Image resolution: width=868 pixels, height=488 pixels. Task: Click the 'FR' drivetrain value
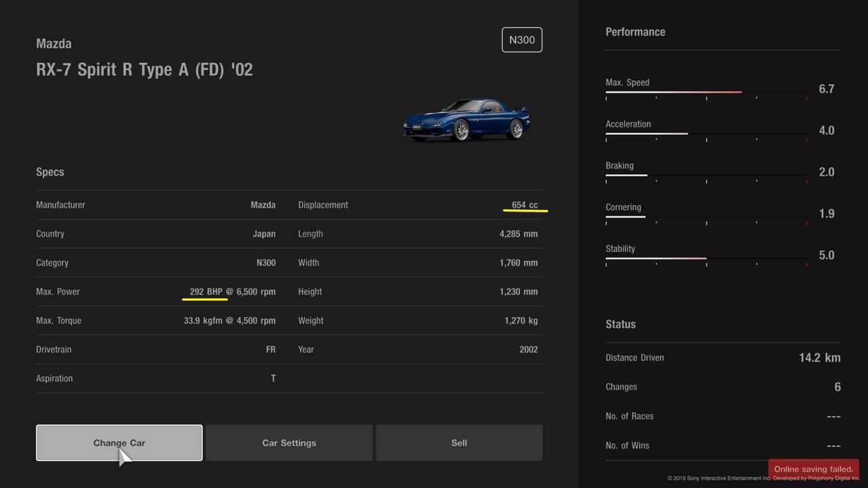point(271,350)
